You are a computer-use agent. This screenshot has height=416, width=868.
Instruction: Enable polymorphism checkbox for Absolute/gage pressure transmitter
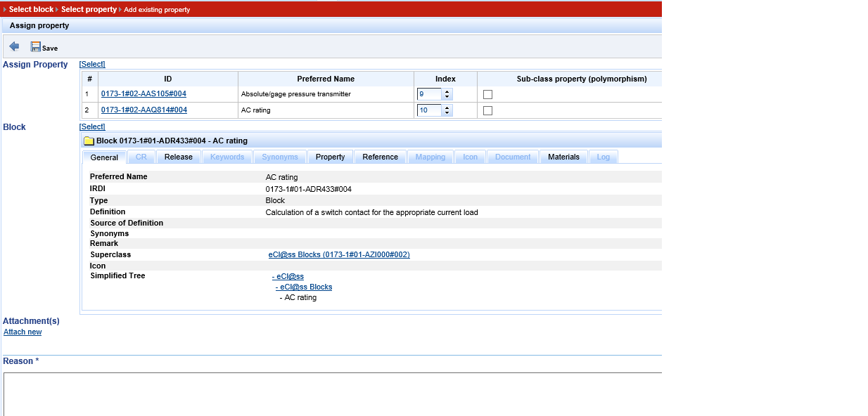[487, 94]
